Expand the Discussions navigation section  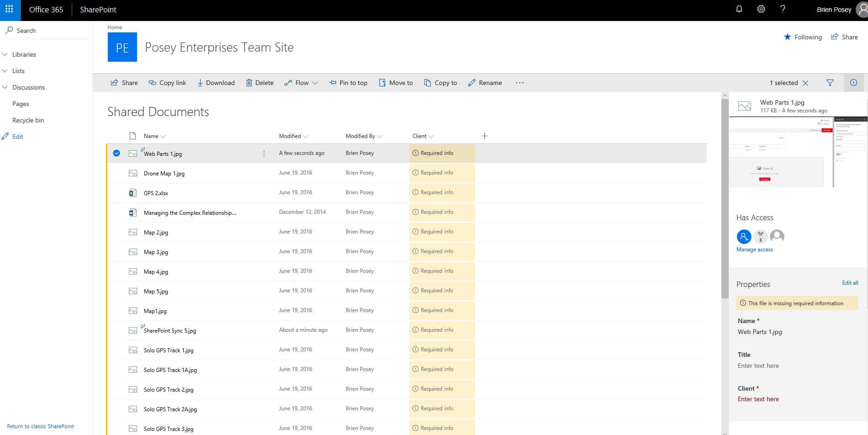pos(5,87)
